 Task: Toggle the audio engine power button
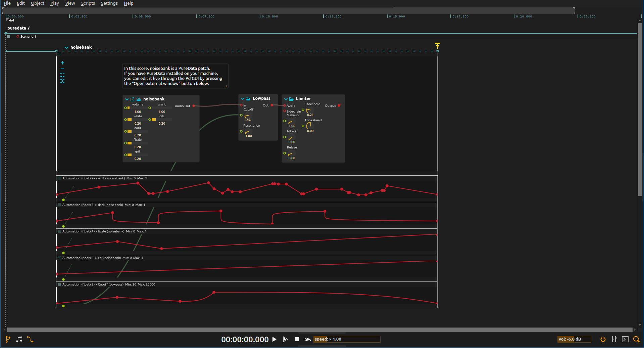coord(603,339)
